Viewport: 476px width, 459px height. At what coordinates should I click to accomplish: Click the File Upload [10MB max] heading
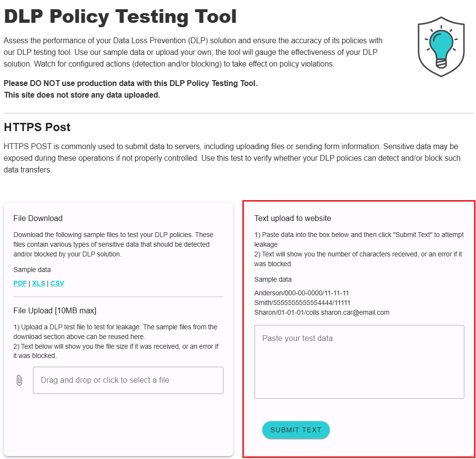point(55,310)
